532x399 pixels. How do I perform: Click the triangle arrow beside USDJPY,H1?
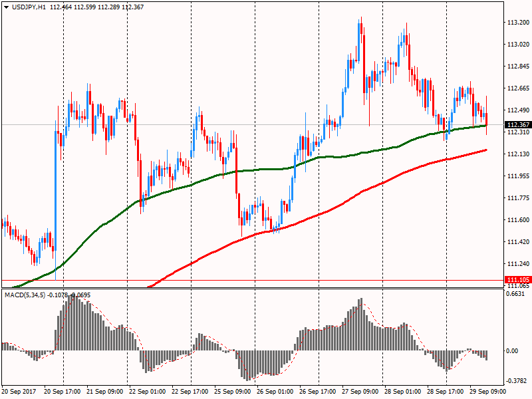(6, 6)
